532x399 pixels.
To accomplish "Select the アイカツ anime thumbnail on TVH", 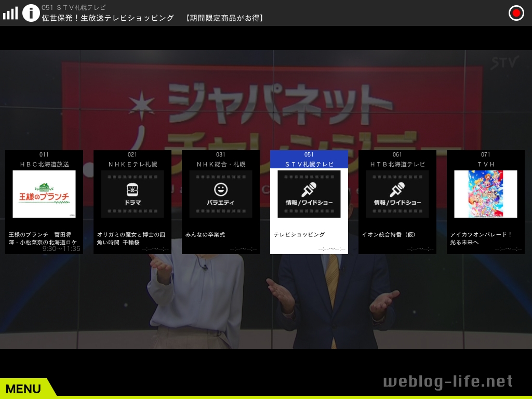I will 486,194.
